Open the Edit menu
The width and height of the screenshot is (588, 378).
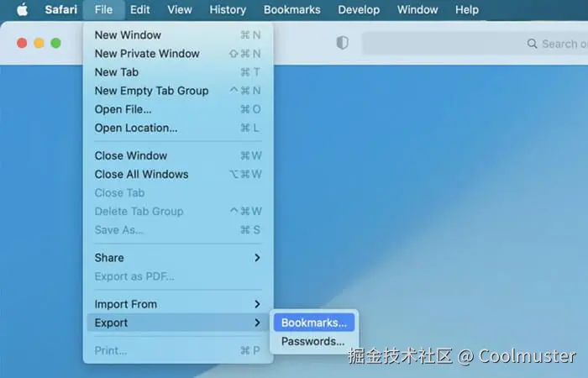140,9
